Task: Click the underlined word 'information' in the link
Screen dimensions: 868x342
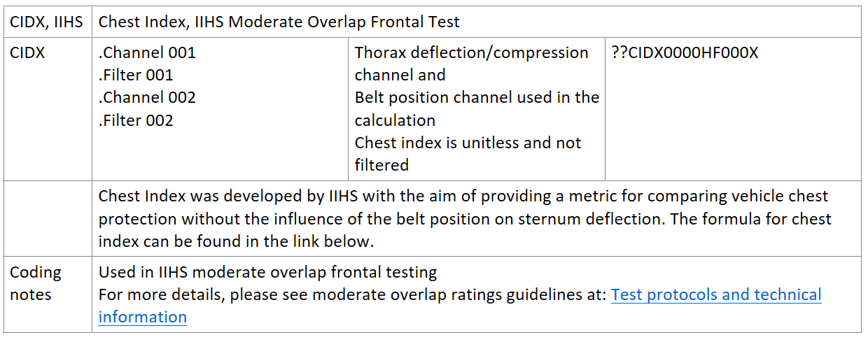Action: tap(142, 317)
